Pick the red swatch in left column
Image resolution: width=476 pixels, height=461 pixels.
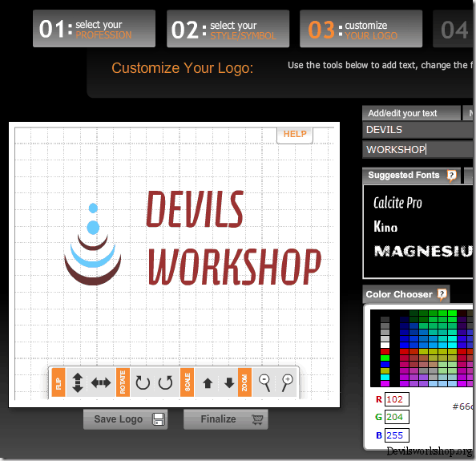pyautogui.click(x=385, y=351)
